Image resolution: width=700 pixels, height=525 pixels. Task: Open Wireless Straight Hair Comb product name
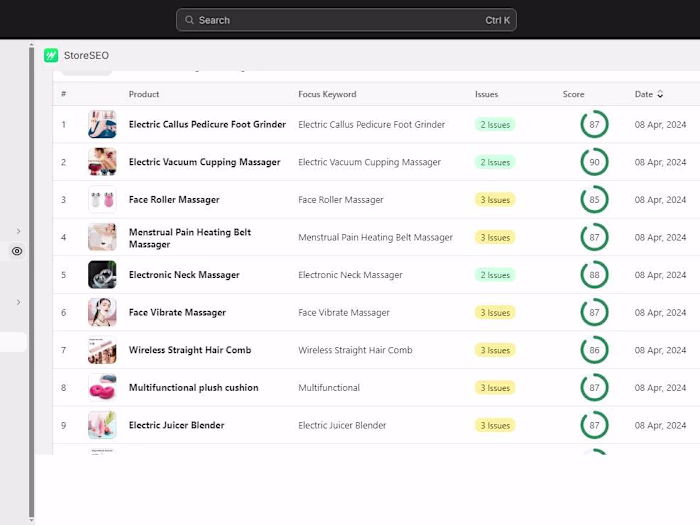[190, 350]
